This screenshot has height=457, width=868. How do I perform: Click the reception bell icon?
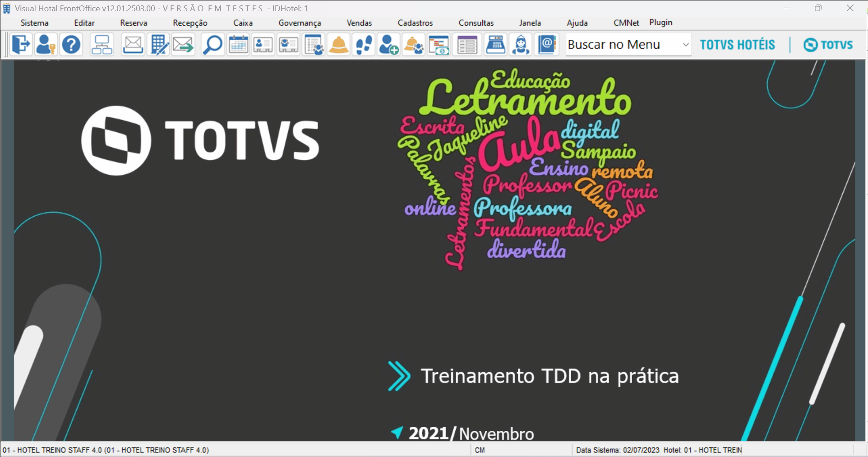(x=339, y=45)
